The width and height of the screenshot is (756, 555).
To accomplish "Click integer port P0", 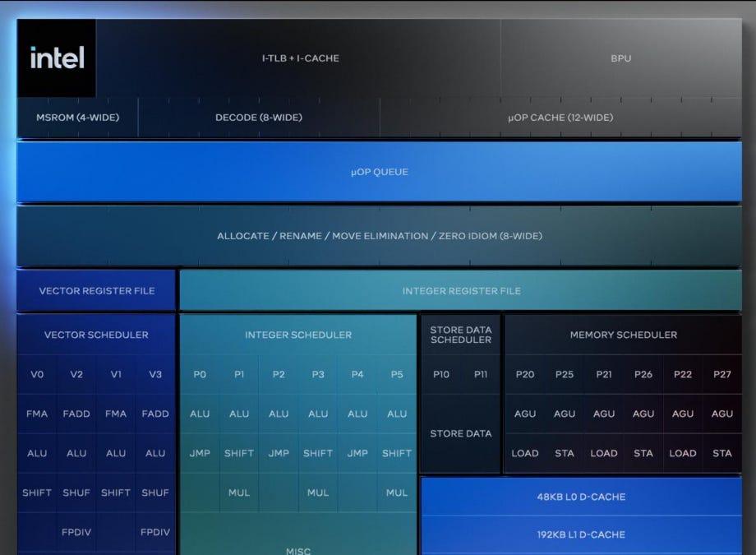I will pos(200,374).
